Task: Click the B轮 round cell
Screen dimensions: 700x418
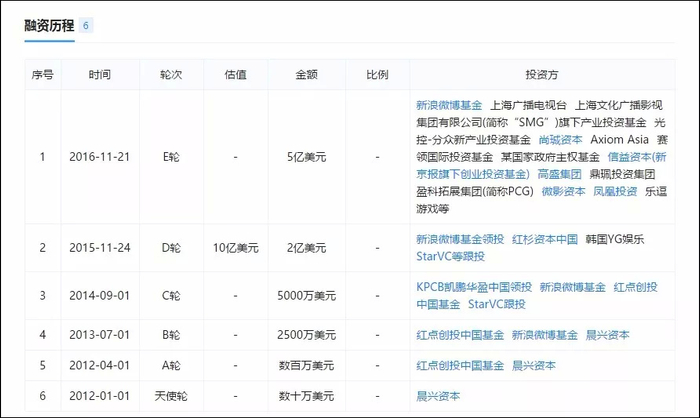Action: coord(171,335)
